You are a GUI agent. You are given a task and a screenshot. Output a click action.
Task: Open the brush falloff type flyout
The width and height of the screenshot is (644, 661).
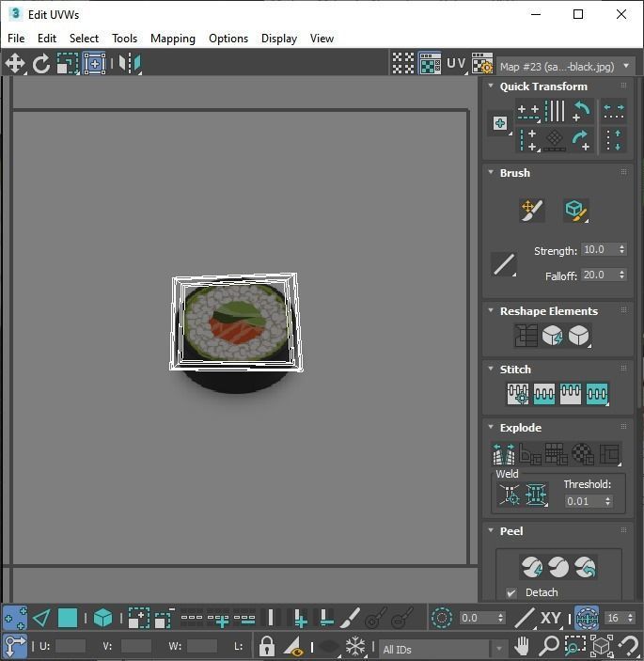(504, 264)
